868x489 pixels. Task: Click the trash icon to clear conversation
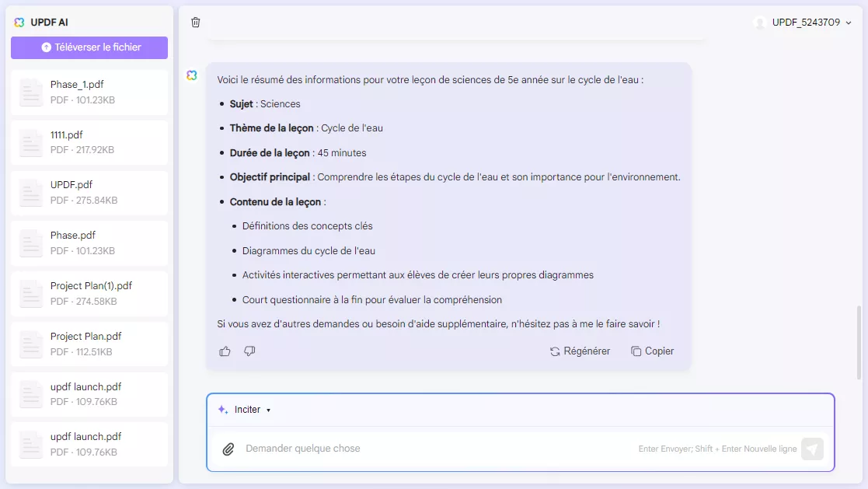coord(195,23)
